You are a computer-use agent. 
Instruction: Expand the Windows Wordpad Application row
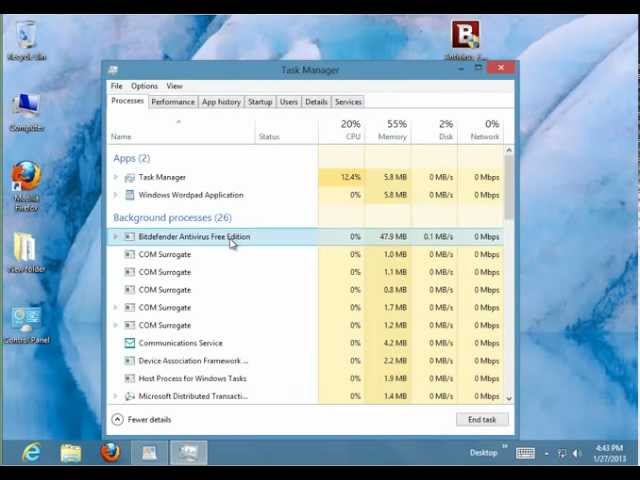click(x=116, y=195)
